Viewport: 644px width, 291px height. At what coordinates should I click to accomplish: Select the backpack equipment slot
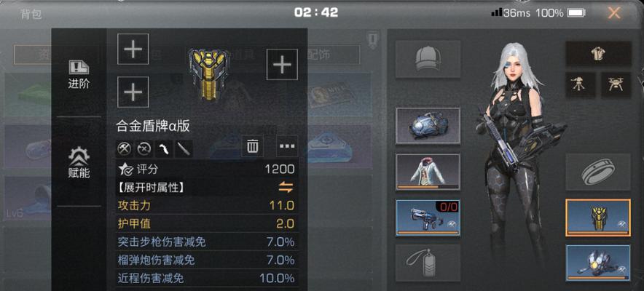click(x=428, y=126)
